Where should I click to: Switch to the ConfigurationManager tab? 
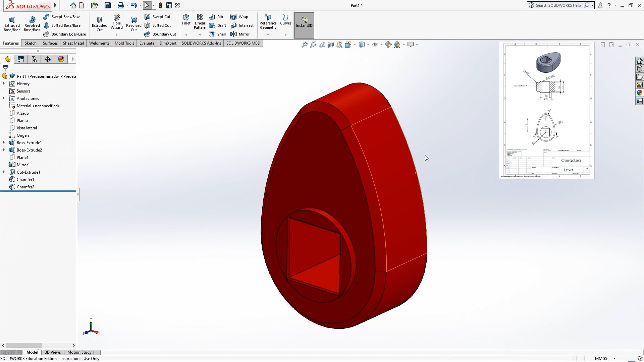tap(34, 59)
